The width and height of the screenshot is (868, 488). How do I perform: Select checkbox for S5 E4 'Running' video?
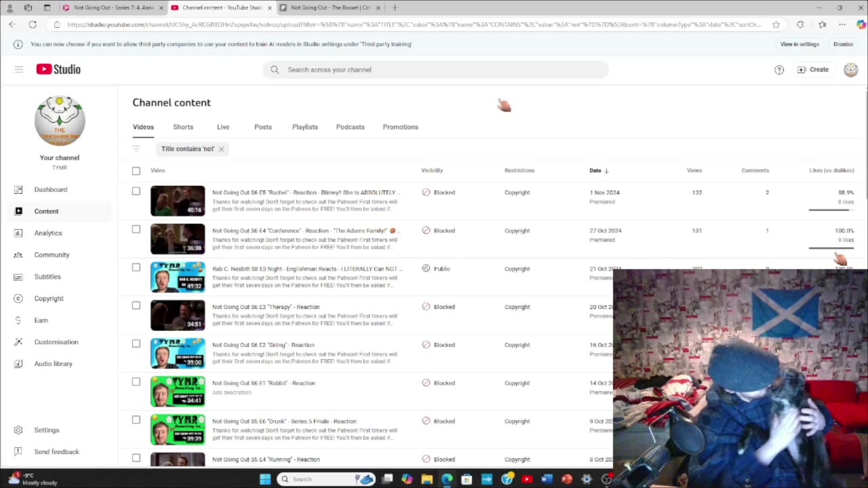click(136, 457)
